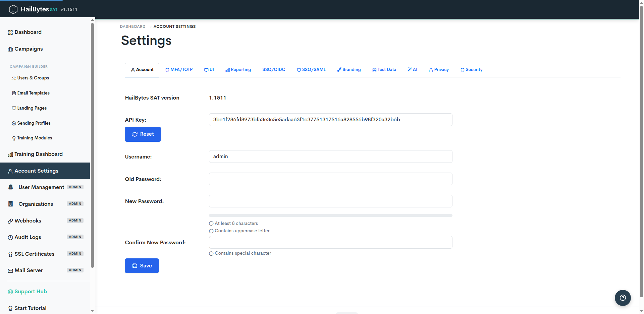The height and width of the screenshot is (314, 644).
Task: Click the Sending Profiles gear icon
Action: [x=14, y=123]
